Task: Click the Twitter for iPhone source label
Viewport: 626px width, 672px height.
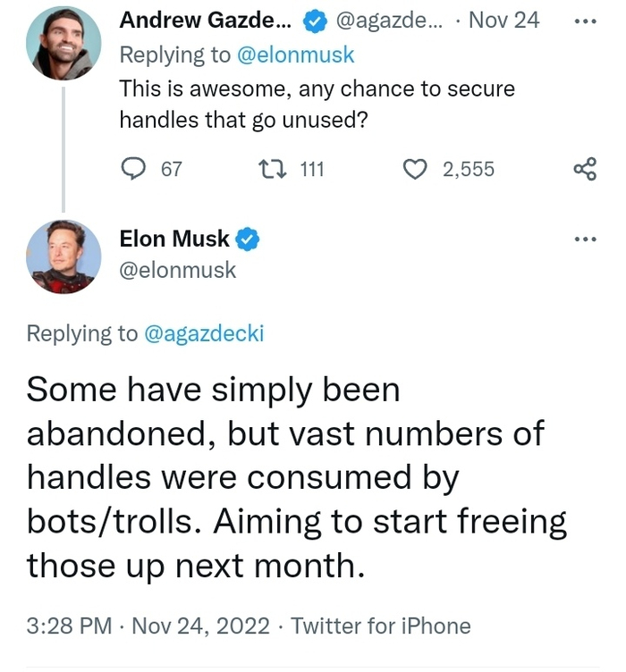Action: pyautogui.click(x=381, y=626)
